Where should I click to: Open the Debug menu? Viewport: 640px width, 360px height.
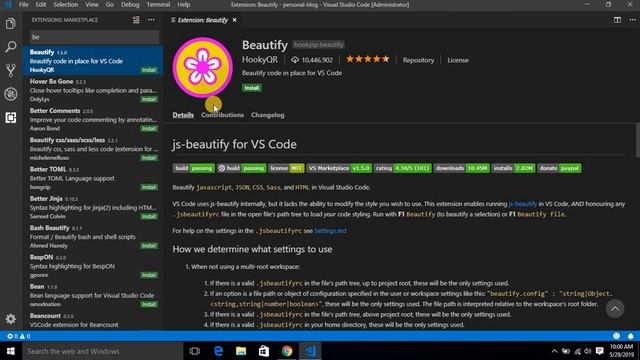click(x=130, y=4)
